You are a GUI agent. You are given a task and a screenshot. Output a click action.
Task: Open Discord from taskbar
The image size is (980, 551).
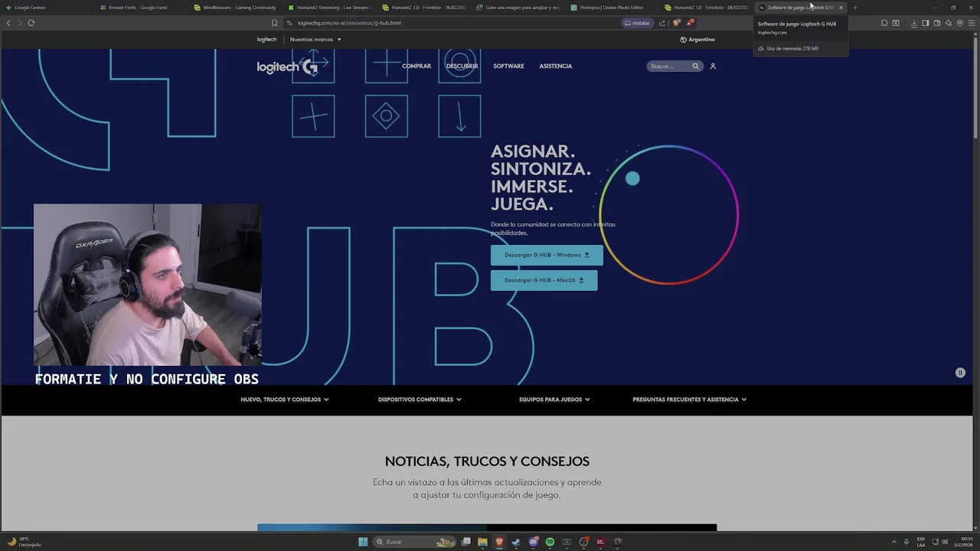tap(534, 542)
